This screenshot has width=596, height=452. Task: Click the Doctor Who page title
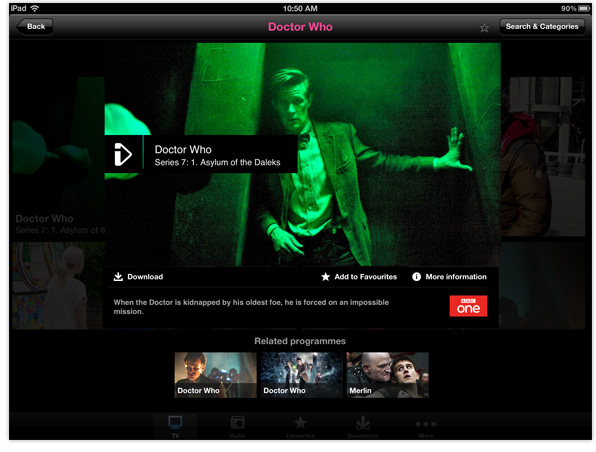(x=300, y=27)
